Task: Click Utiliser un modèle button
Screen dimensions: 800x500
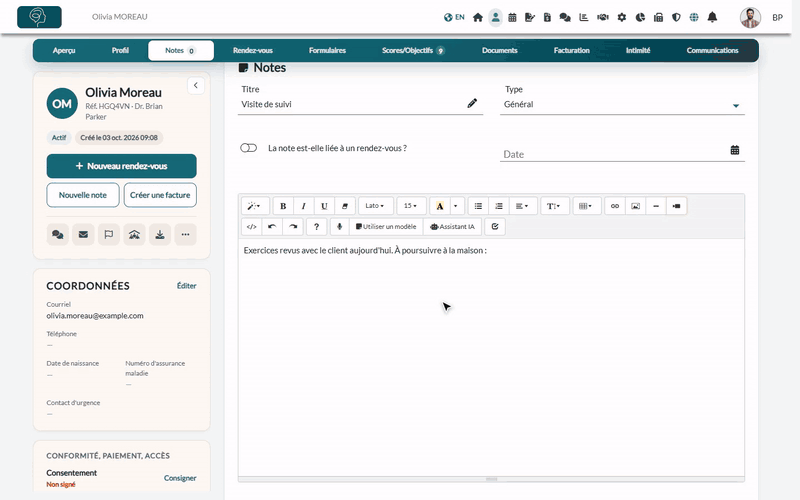Action: coord(386,227)
